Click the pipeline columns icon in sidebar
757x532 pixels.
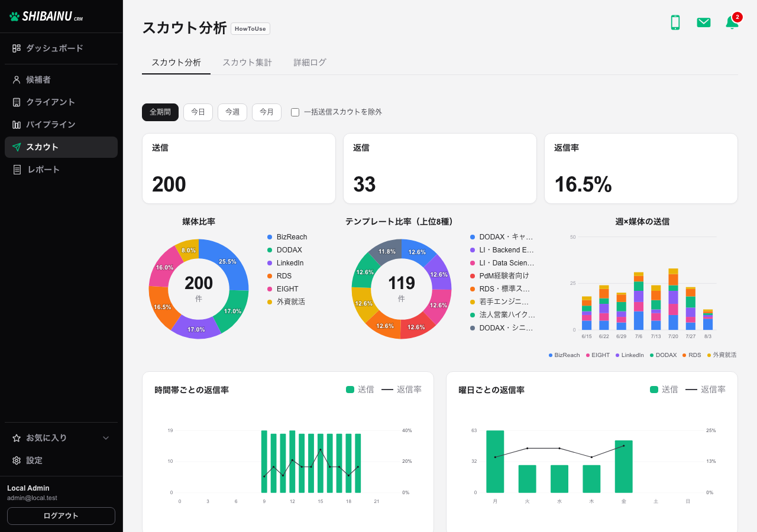click(x=17, y=125)
